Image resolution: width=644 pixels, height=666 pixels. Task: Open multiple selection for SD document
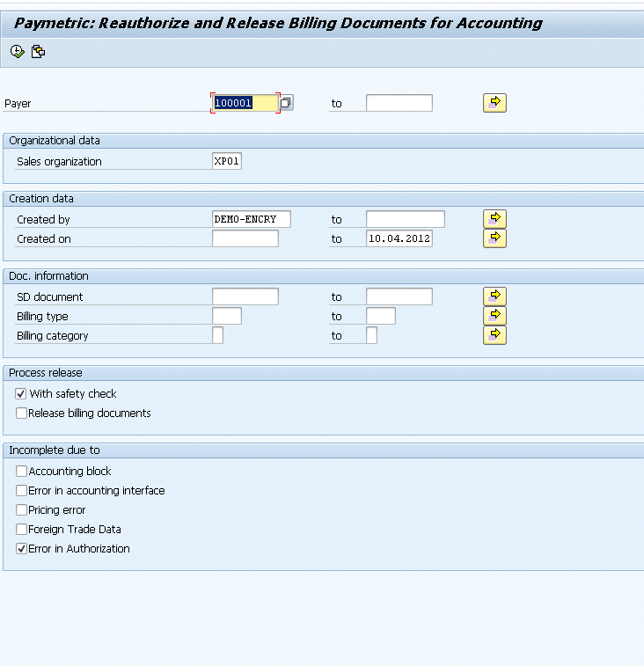pyautogui.click(x=494, y=296)
